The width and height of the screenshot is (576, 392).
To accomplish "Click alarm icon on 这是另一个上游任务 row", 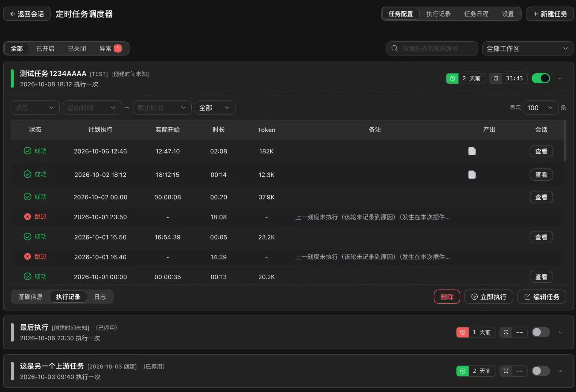I will coord(506,371).
